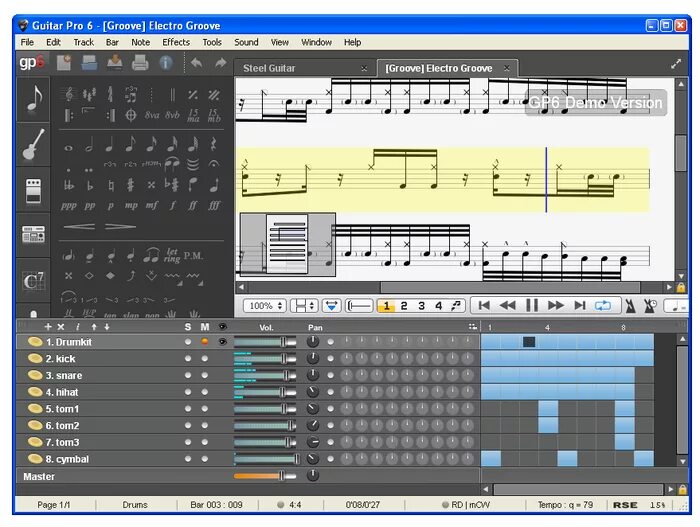Insert a treble clef symbol
This screenshot has height=527, width=700.
point(69,94)
